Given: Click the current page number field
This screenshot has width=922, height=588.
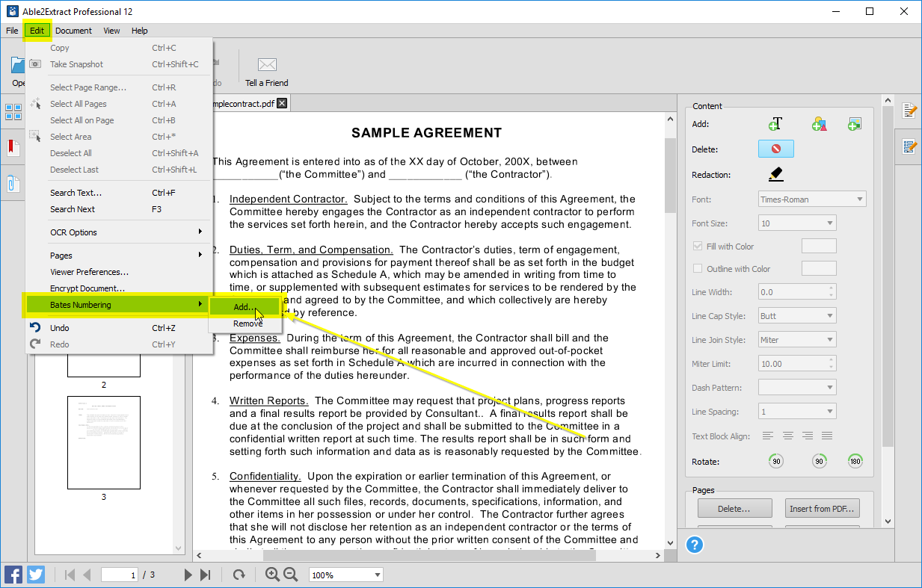Looking at the screenshot, I should [120, 575].
